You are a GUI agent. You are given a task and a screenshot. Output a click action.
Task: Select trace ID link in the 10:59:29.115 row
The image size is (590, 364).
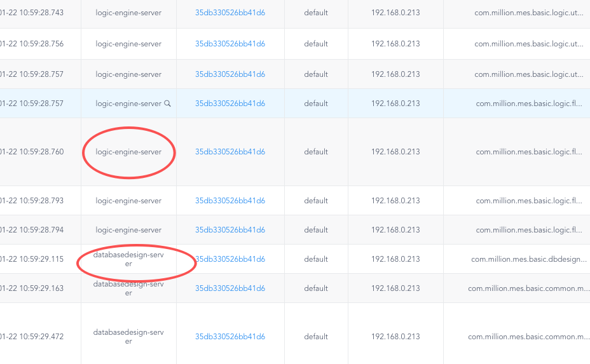click(230, 259)
